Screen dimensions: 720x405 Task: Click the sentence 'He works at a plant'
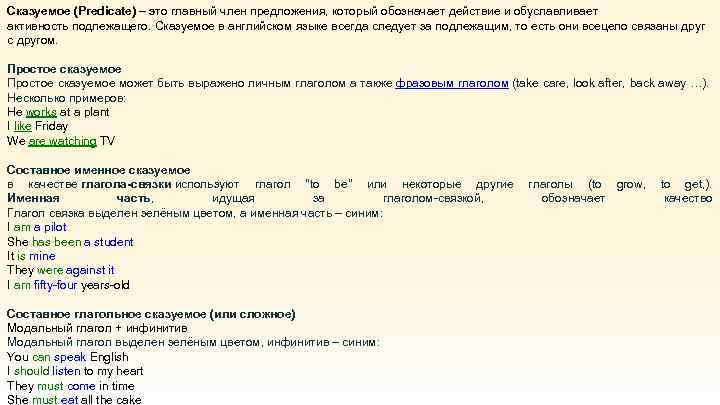point(58,112)
